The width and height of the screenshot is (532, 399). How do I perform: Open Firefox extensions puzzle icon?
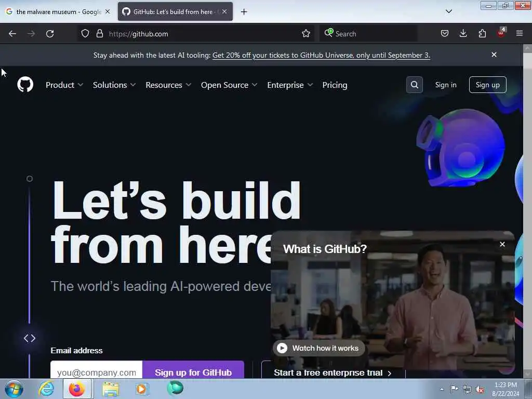[x=482, y=34]
